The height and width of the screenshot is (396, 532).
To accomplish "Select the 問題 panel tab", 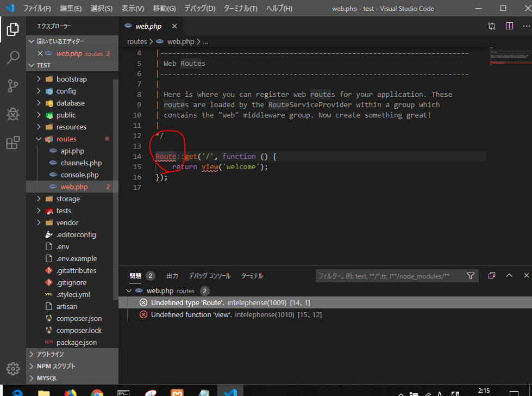I will (135, 276).
